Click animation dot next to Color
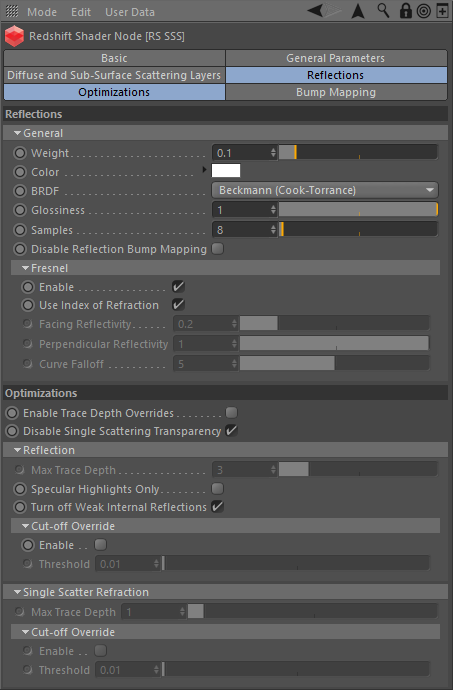Screen dimensions: 453x690 (x=20, y=172)
